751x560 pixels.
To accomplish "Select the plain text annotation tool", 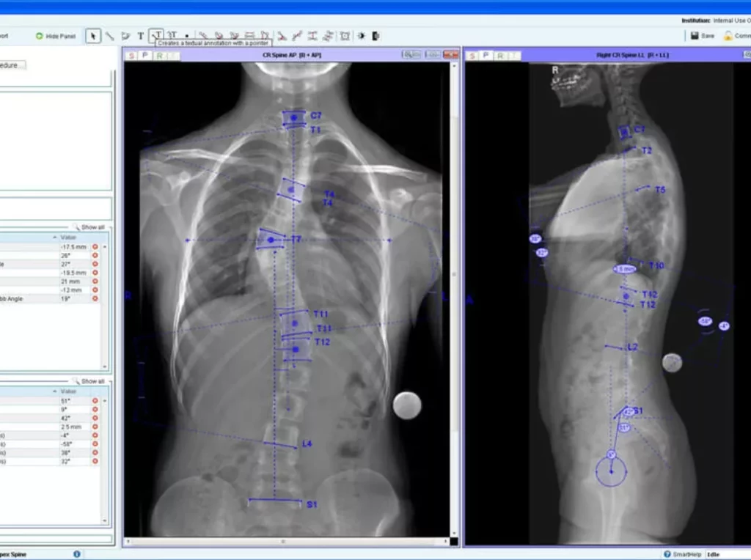I will [x=141, y=35].
